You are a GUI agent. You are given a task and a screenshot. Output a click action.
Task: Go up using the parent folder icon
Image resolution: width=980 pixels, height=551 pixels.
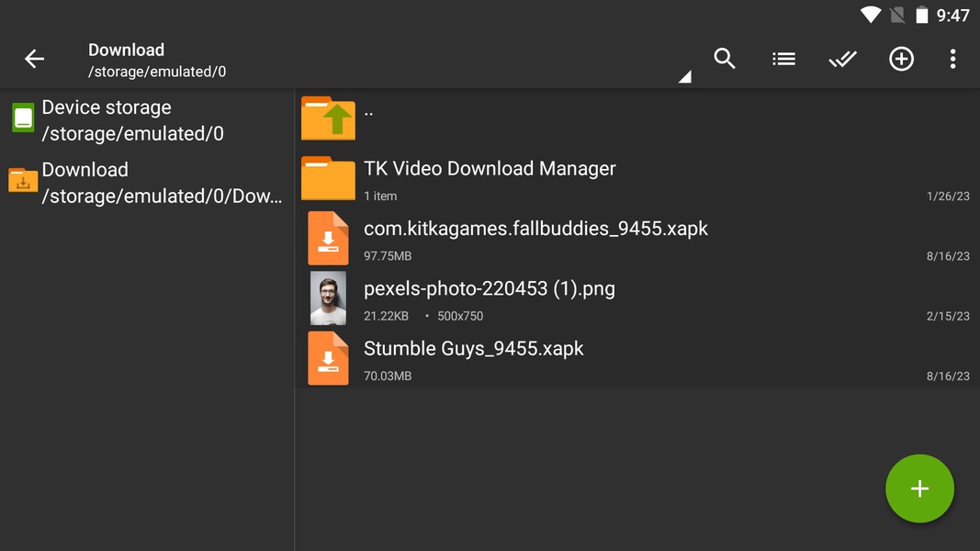pos(328,118)
